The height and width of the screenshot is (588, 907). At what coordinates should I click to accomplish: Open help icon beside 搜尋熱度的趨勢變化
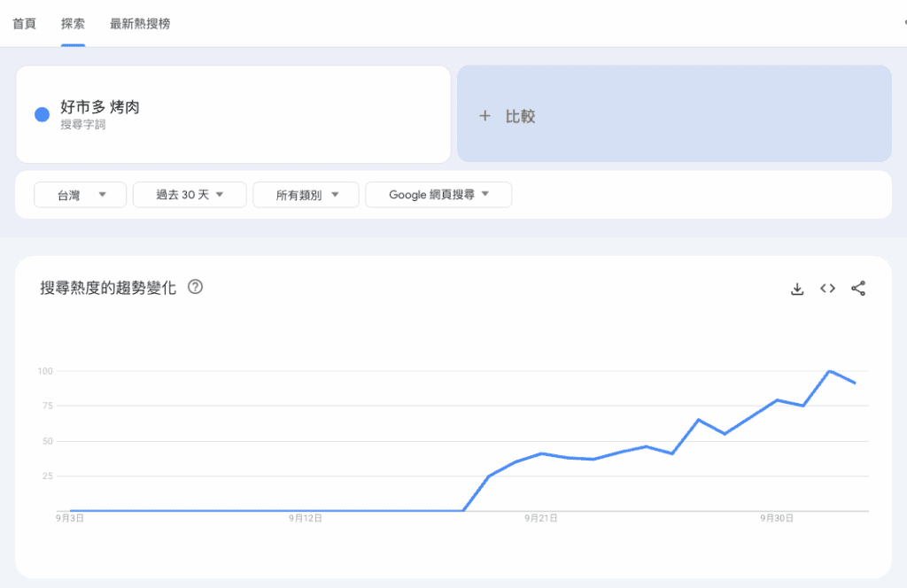tap(196, 287)
